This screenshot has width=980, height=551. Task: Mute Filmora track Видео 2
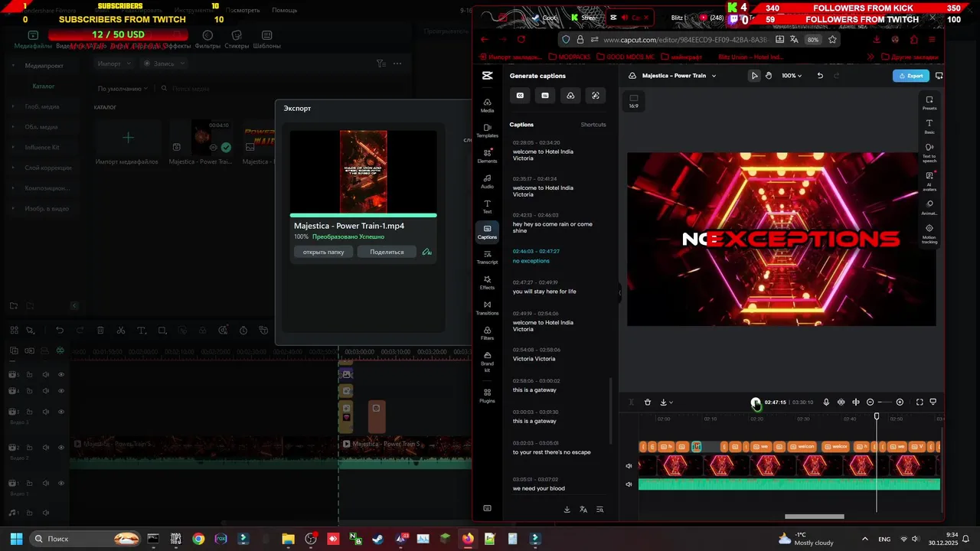click(x=45, y=448)
